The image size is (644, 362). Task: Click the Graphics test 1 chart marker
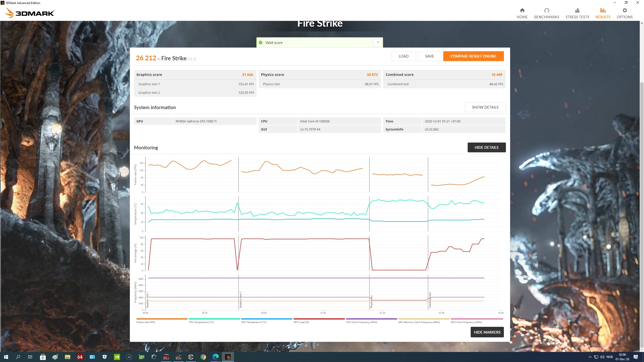[x=147, y=300]
